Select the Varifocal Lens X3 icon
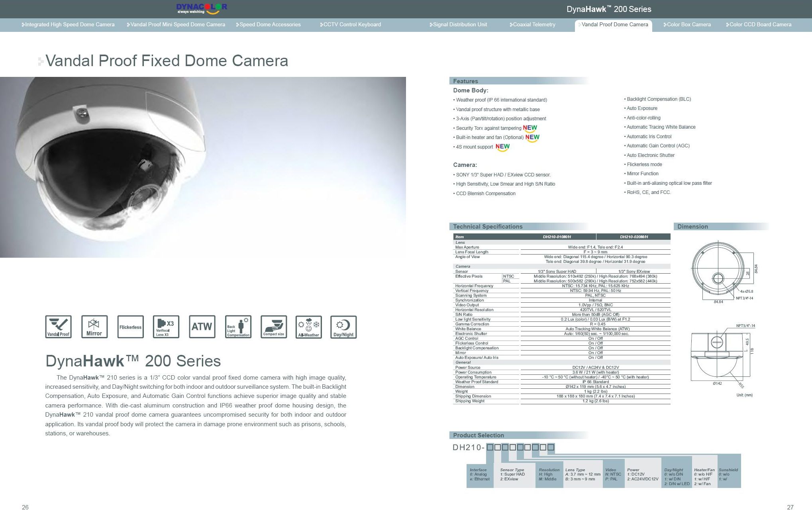The image size is (812, 523). point(166,327)
